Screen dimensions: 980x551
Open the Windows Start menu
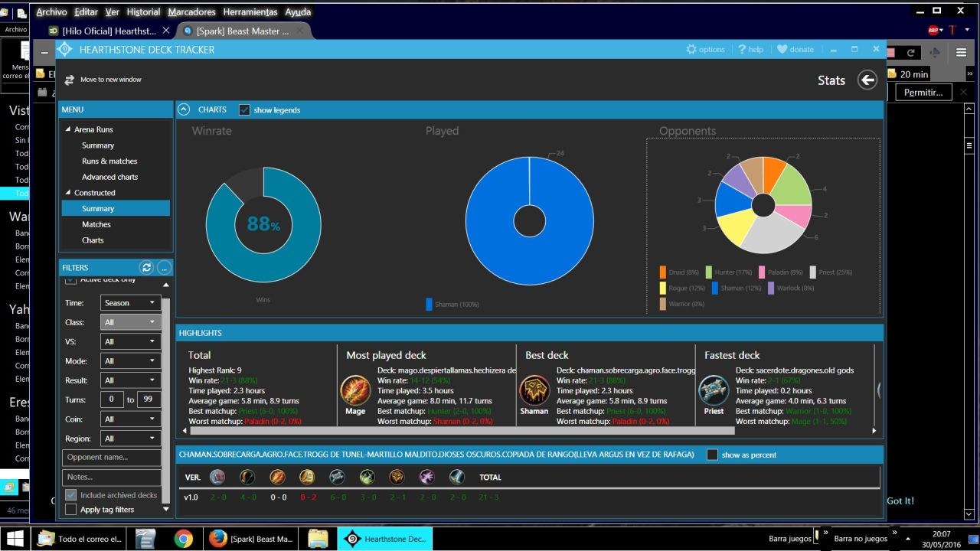(x=15, y=539)
